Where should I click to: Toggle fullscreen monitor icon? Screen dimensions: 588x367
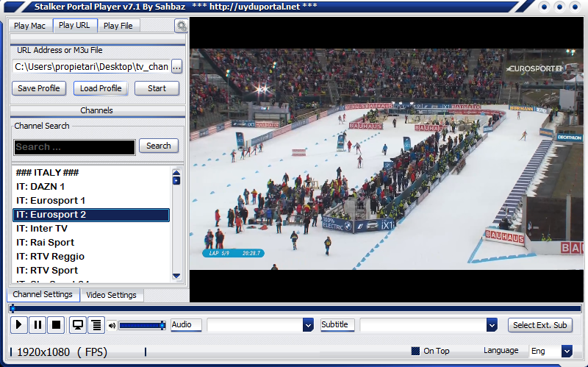(78, 324)
